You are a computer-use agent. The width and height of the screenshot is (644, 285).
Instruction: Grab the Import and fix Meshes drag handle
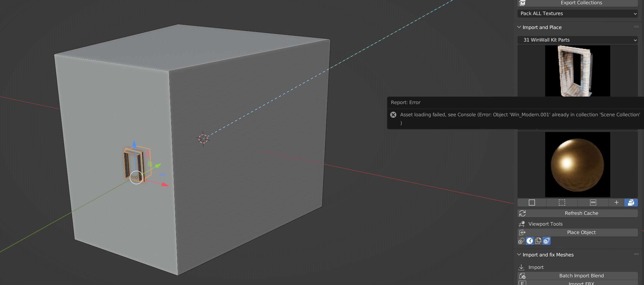[636, 254]
